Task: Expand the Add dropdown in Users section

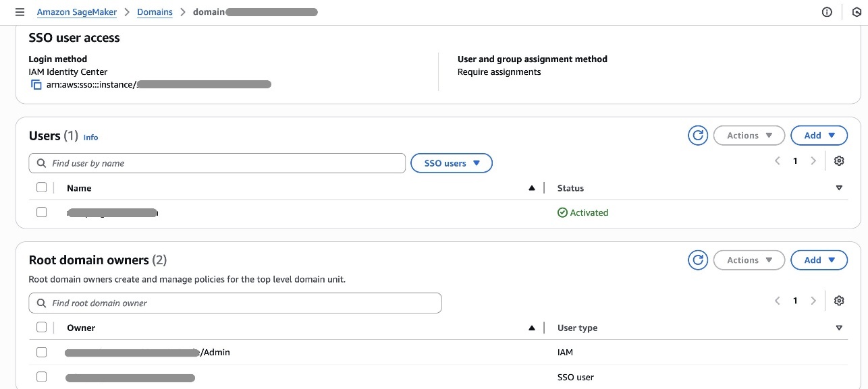Action: coord(819,136)
